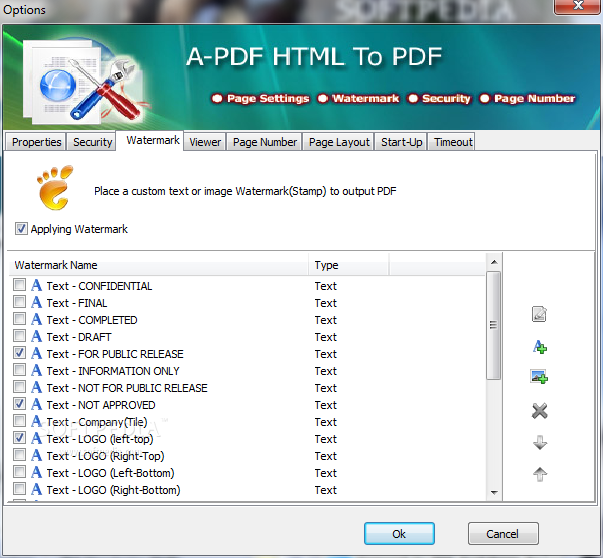Viewport: 603px width, 558px height.
Task: Click the Cancel button
Action: 503,533
